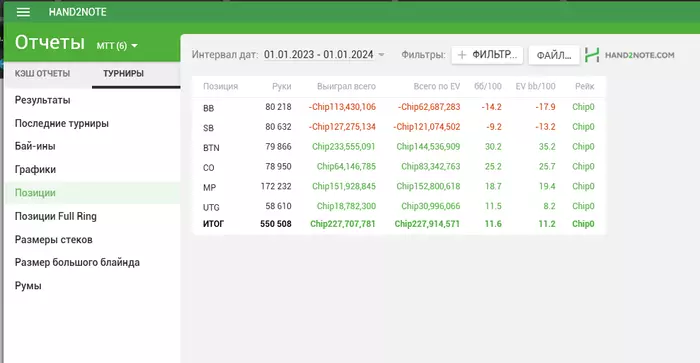Click the -Chip113,430,106 cell

click(x=342, y=107)
